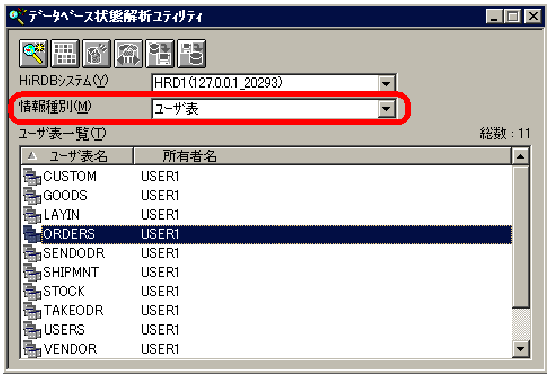Select the VENDOR table row
The height and width of the screenshot is (377, 549).
266,349
